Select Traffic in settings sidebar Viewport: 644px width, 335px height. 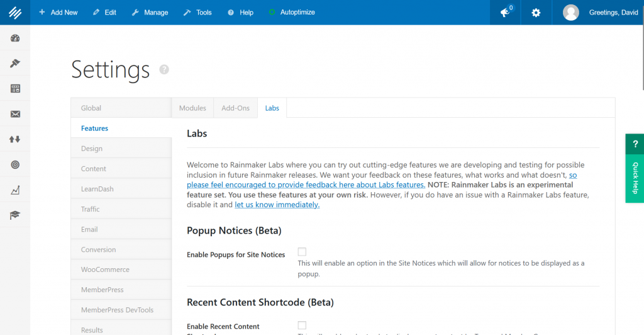[121, 209]
